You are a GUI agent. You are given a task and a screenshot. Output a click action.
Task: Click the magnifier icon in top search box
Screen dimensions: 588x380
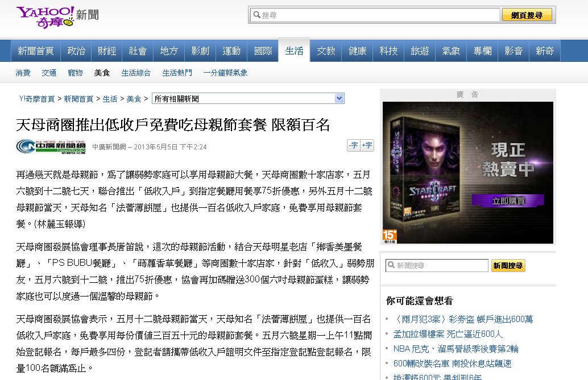click(x=256, y=15)
